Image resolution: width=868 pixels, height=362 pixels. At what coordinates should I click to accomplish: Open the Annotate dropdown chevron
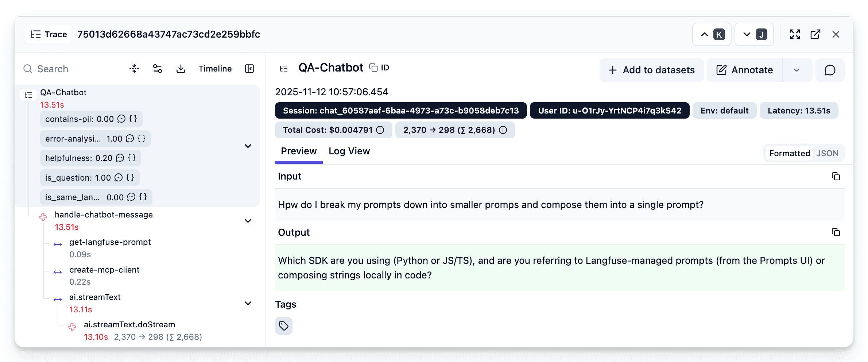tap(797, 70)
